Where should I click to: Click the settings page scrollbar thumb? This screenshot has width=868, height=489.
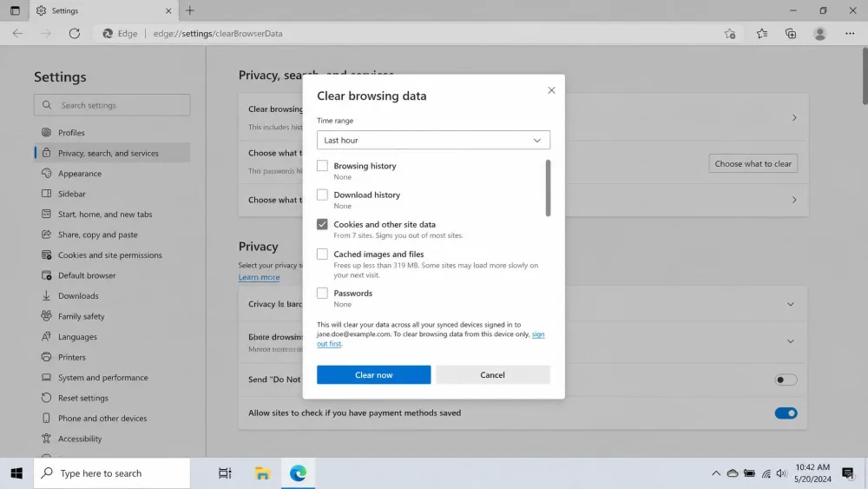(865, 76)
